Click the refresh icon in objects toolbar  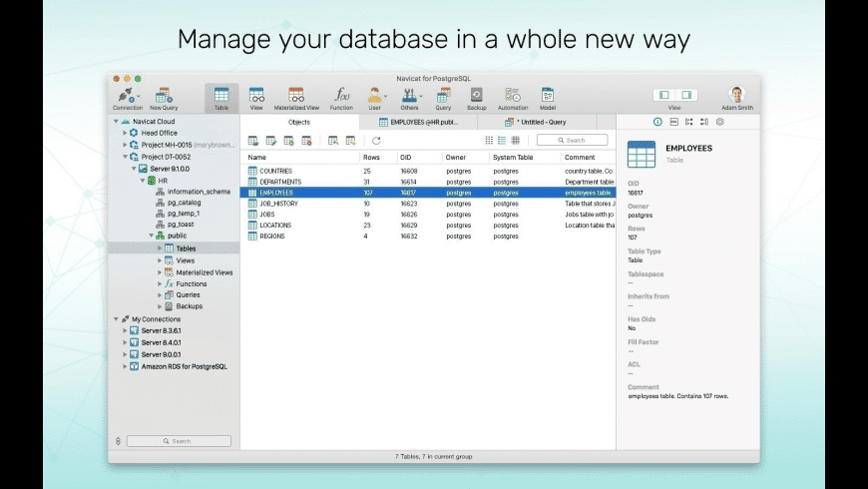[x=376, y=141]
